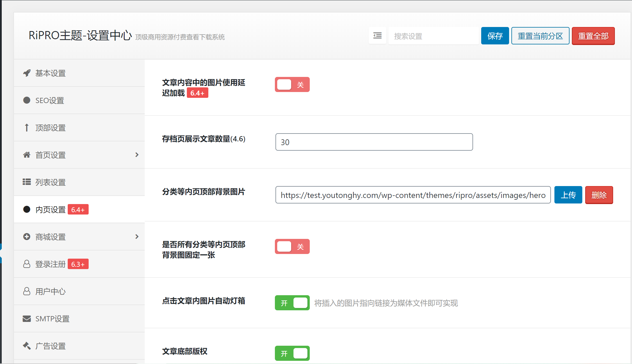632x364 pixels.
Task: Click 上传 to upload background image
Action: 568,195
